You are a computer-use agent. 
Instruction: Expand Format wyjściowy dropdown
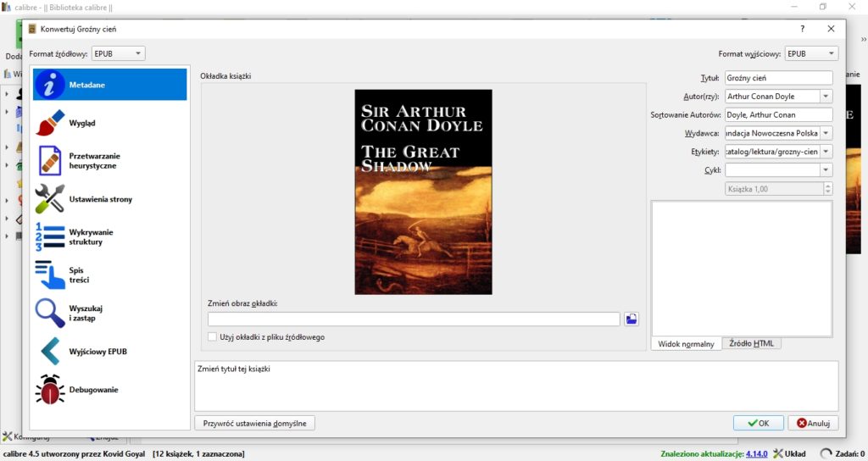[x=811, y=53]
